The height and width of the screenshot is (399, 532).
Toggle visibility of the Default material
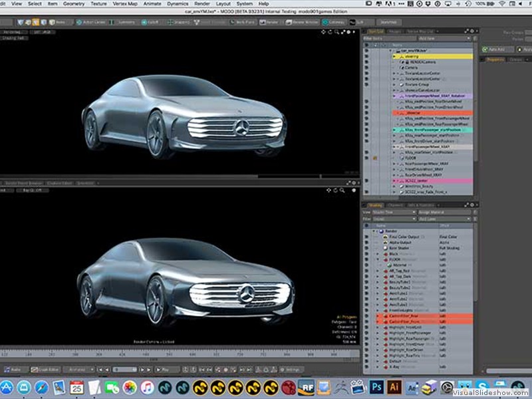coord(366,361)
